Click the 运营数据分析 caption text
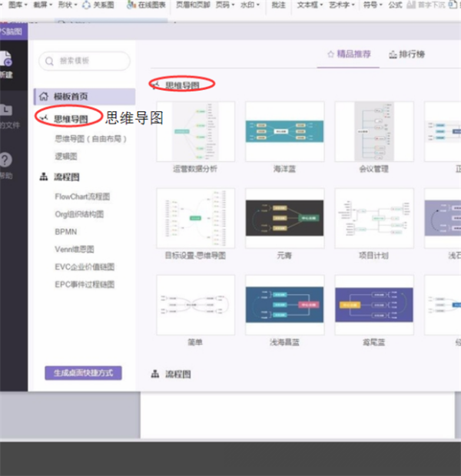 pyautogui.click(x=195, y=169)
